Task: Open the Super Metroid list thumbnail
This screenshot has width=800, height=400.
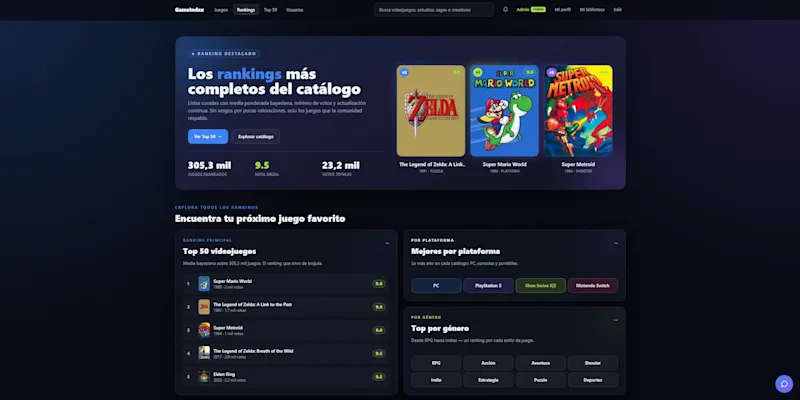Action: [x=204, y=330]
